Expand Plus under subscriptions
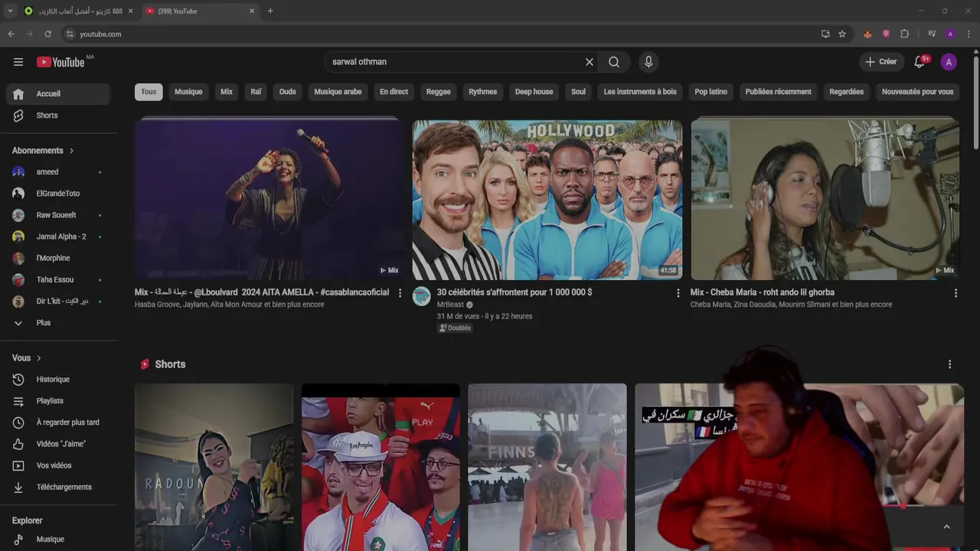 pyautogui.click(x=59, y=323)
